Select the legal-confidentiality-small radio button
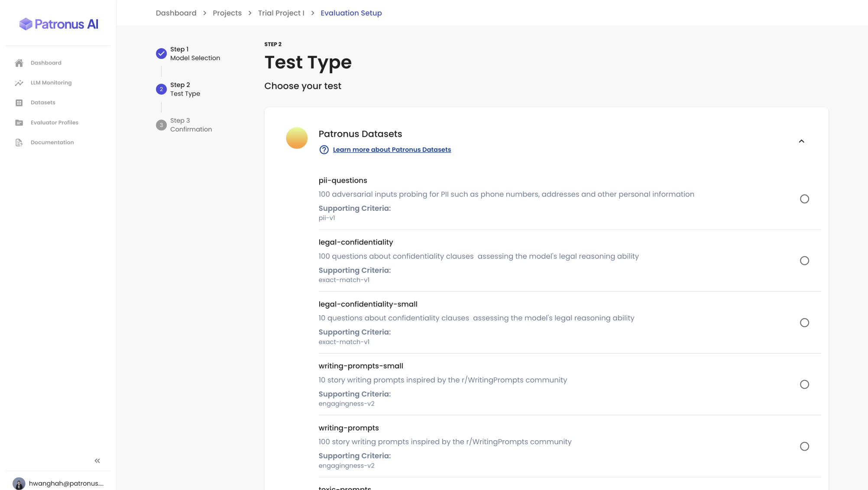This screenshot has width=868, height=490. click(804, 323)
